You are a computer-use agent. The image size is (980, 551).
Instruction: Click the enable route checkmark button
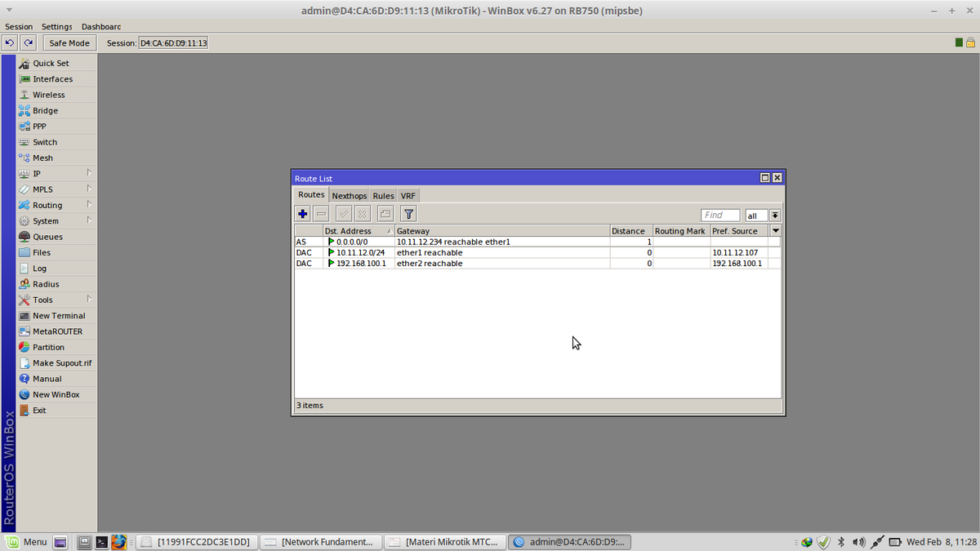point(344,214)
